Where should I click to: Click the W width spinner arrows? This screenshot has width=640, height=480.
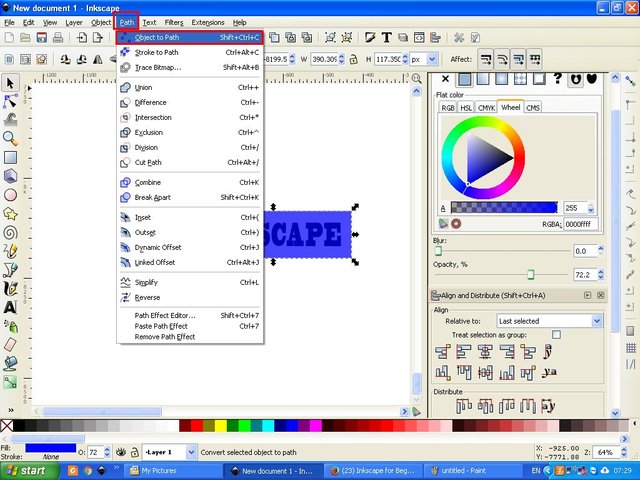click(342, 59)
